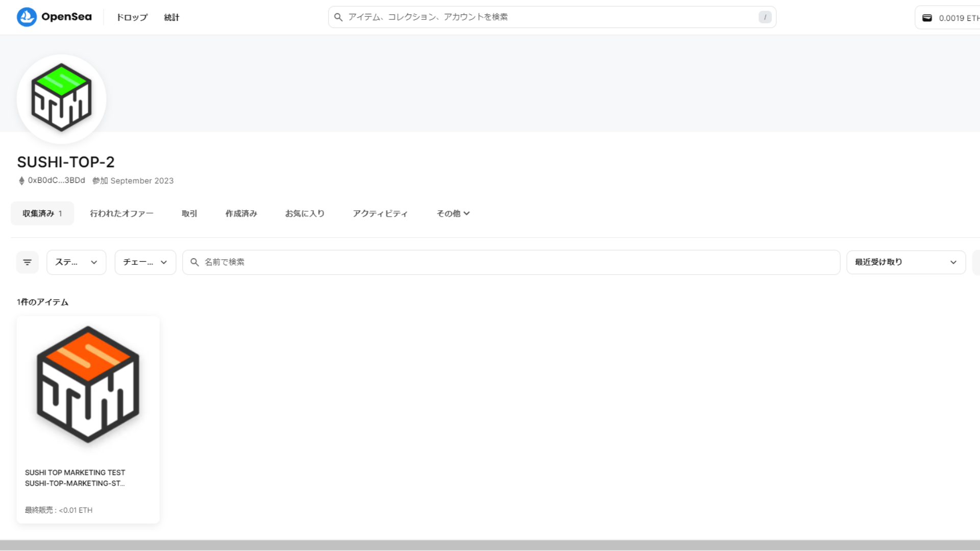
Task: Open the ドロップ menu
Action: (132, 17)
